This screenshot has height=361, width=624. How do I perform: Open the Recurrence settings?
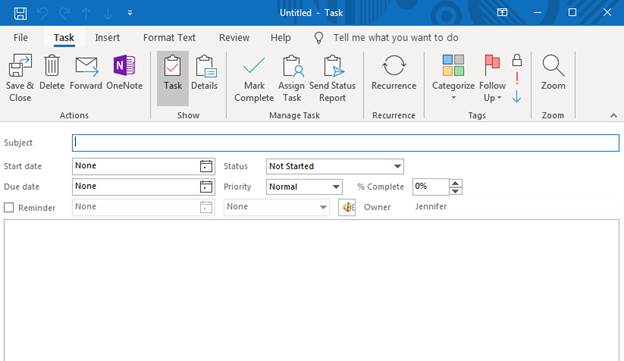[394, 65]
